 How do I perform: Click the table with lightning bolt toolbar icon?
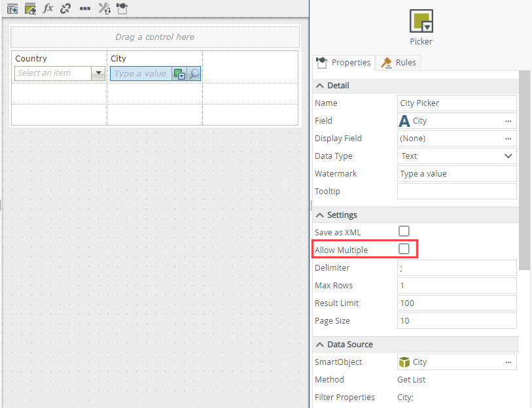coord(12,8)
